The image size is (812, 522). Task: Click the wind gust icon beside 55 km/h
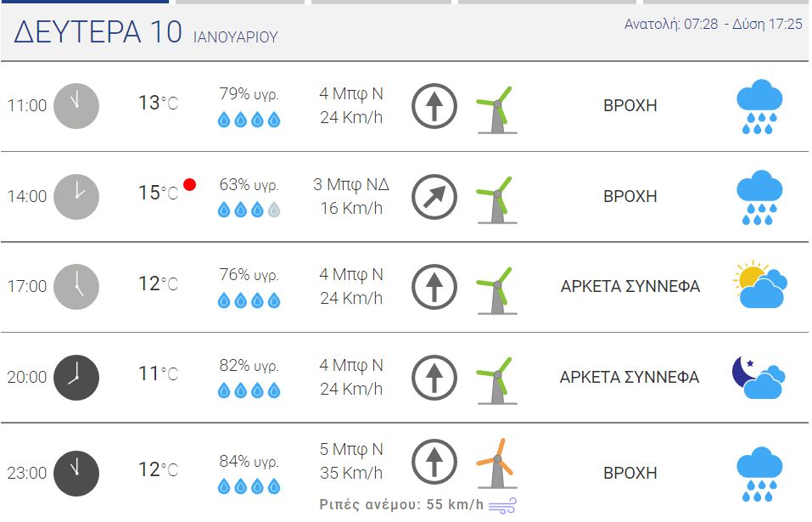click(502, 505)
